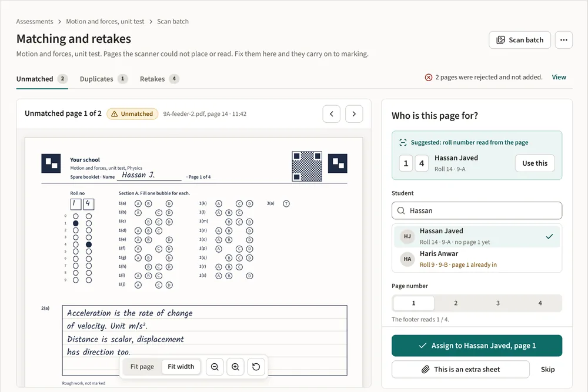Choose Haris Anwar from student results

coord(477,259)
